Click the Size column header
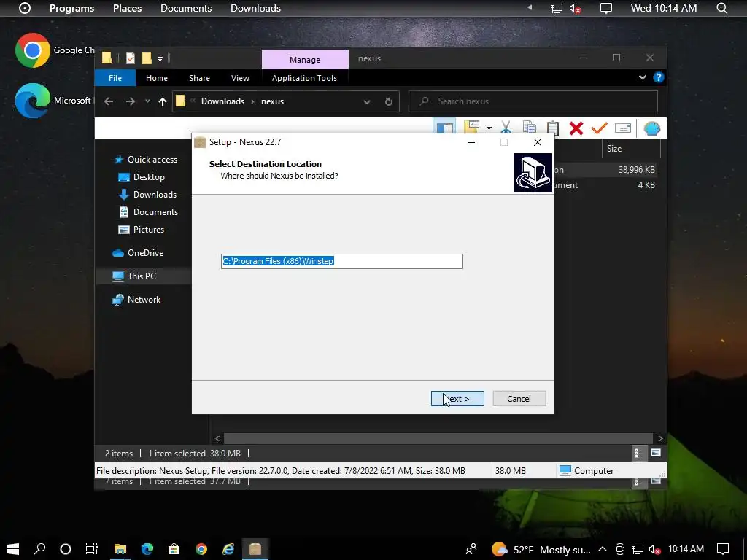The height and width of the screenshot is (560, 747). pyautogui.click(x=614, y=149)
